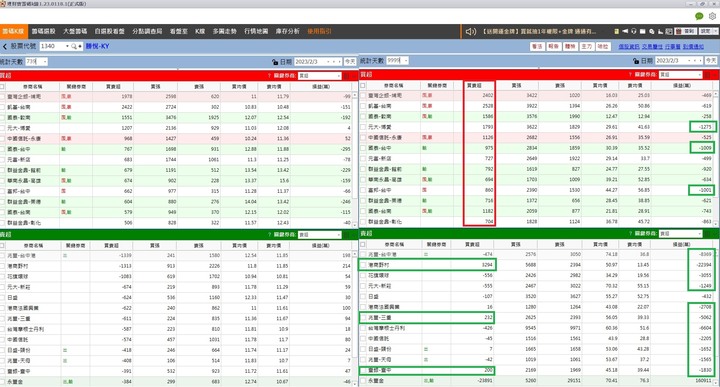Go to the 自選股看盤 tab

click(x=109, y=31)
